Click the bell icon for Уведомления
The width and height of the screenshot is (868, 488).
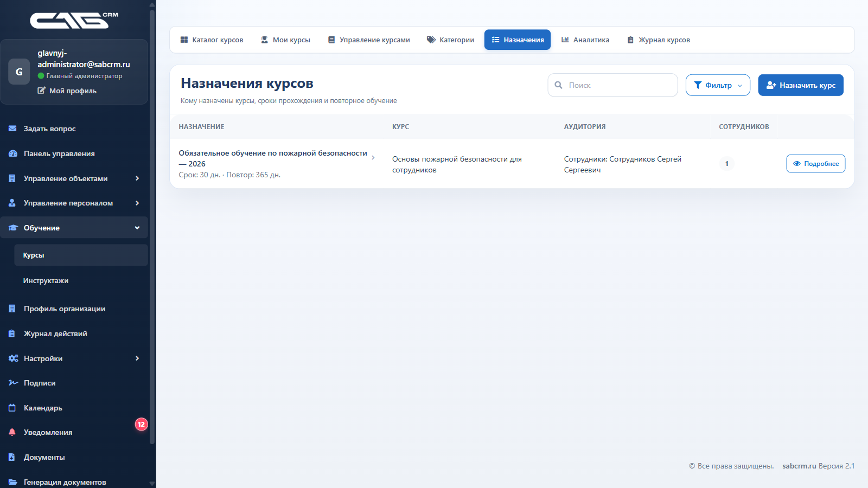tap(12, 432)
